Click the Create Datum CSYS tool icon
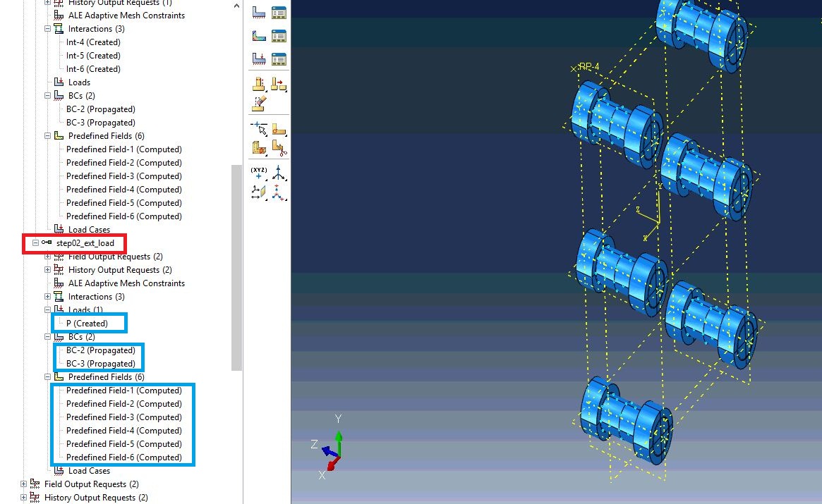Screen dimensions: 822x504 [279, 172]
